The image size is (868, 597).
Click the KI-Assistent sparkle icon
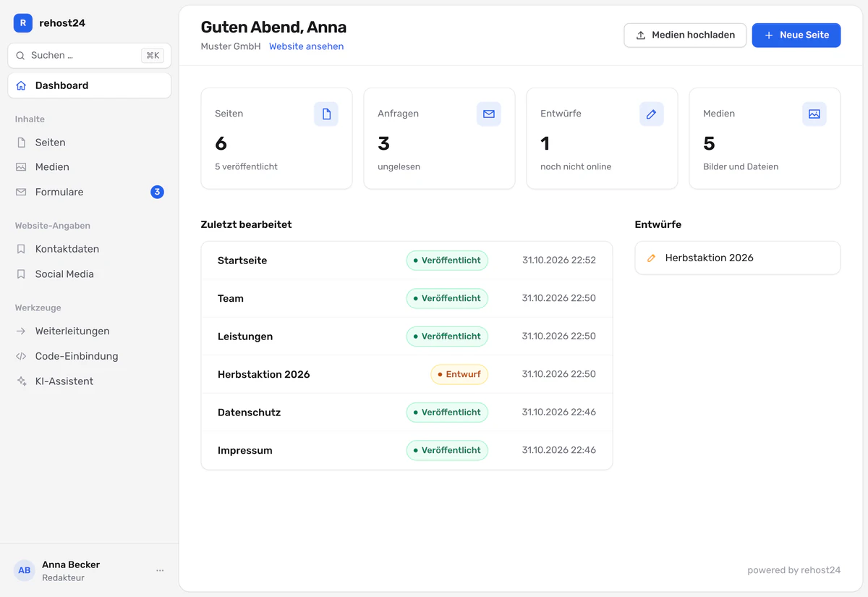point(21,381)
